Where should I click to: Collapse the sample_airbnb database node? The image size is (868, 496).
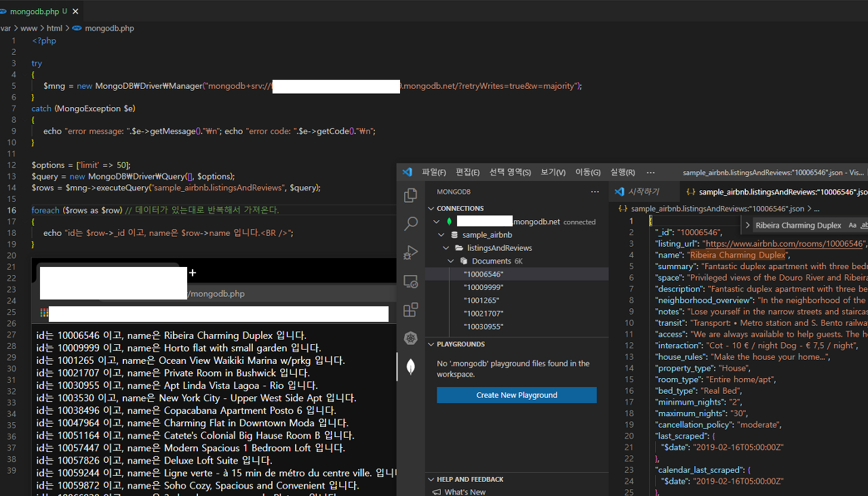[x=442, y=235]
